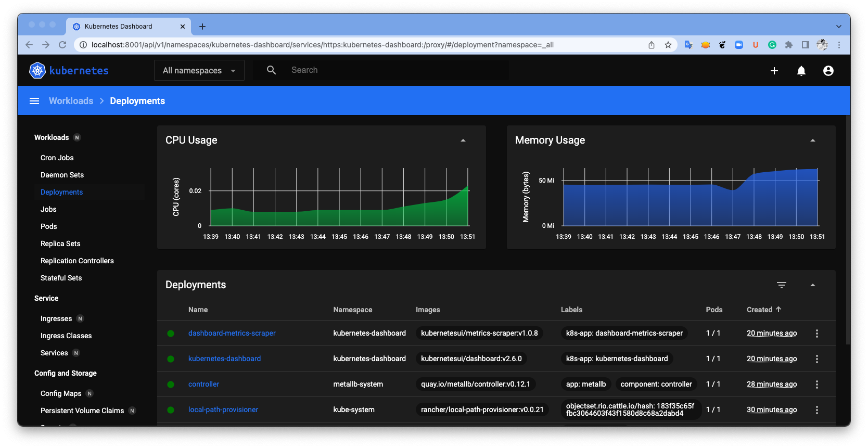Open the hamburger navigation menu
Image resolution: width=868 pixels, height=448 pixels.
34,101
